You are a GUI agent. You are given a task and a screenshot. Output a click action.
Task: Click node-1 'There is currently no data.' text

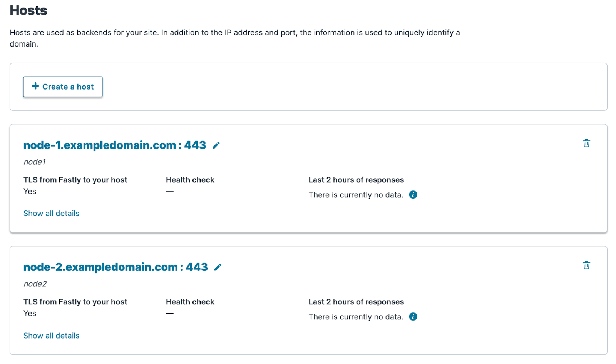click(356, 195)
